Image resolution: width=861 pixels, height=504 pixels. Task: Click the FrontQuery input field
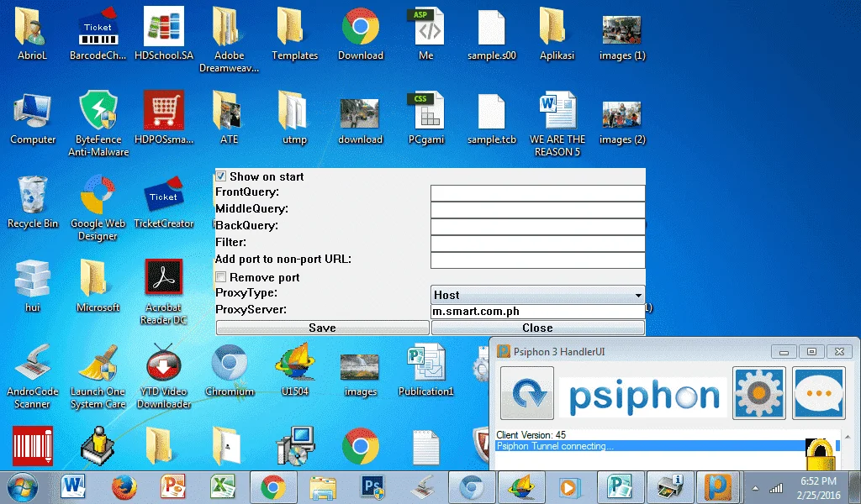(537, 193)
